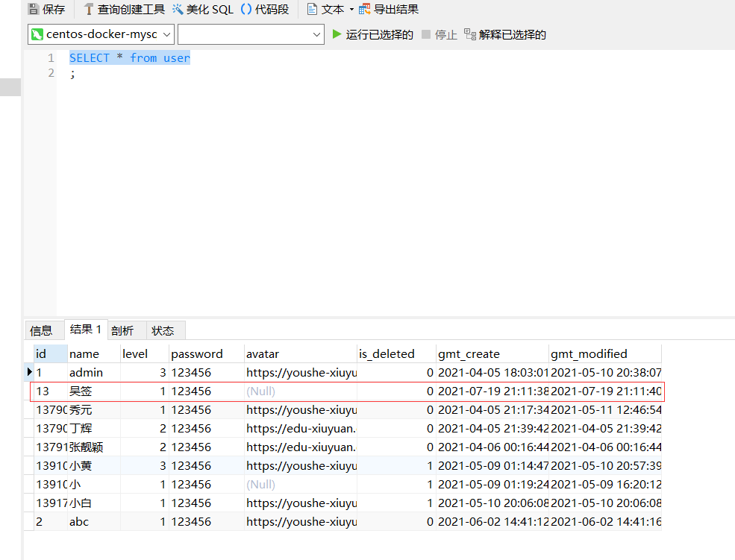The image size is (735, 560).
Task: Click gmt_create value 2021-04-05 18:03:01
Action: pyautogui.click(x=492, y=373)
